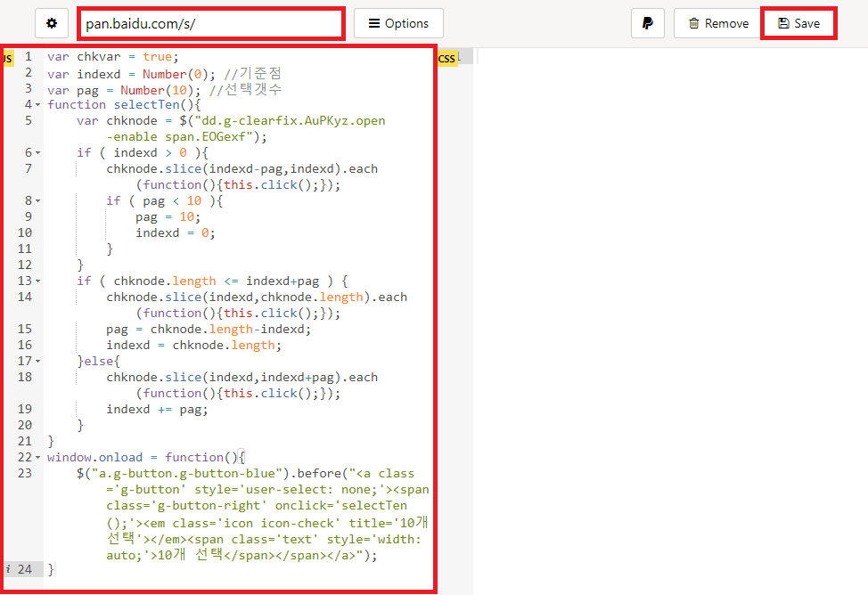
Task: Open the Options menu
Action: (398, 23)
